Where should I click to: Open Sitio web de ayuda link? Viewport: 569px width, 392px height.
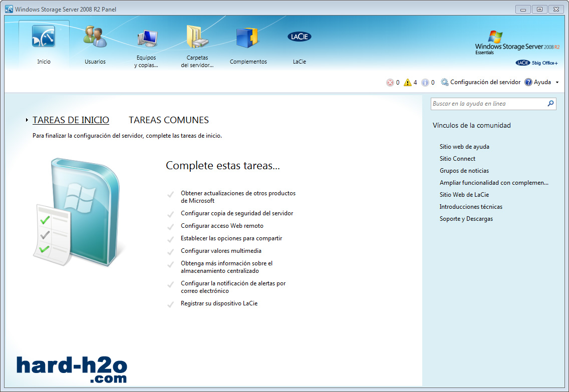[x=464, y=147]
